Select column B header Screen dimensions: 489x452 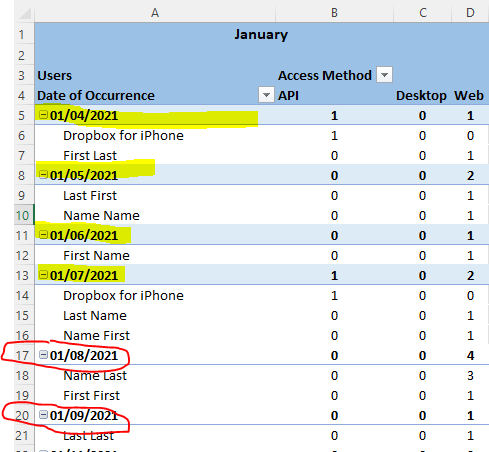334,13
